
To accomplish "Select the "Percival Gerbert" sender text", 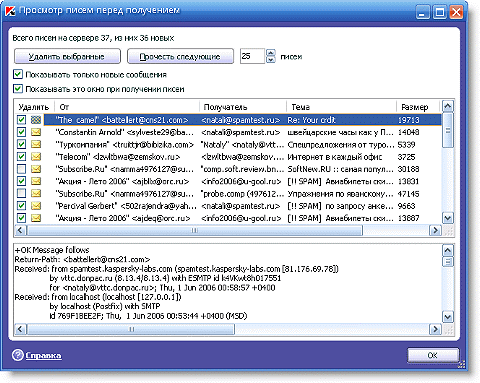I will tap(126, 206).
